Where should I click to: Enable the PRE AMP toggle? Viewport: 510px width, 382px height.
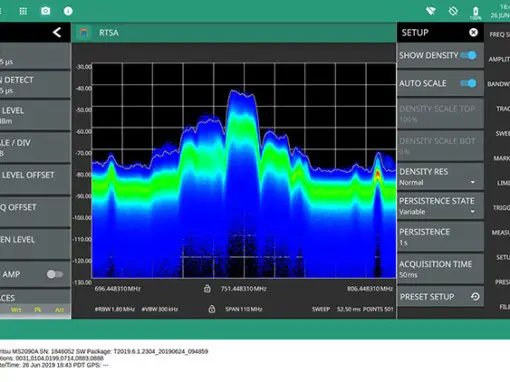[55, 274]
